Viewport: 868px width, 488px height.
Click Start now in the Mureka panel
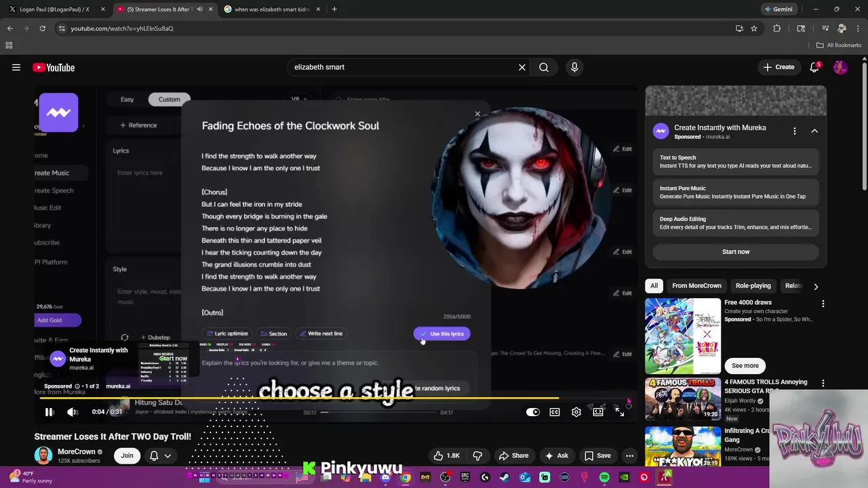(736, 251)
